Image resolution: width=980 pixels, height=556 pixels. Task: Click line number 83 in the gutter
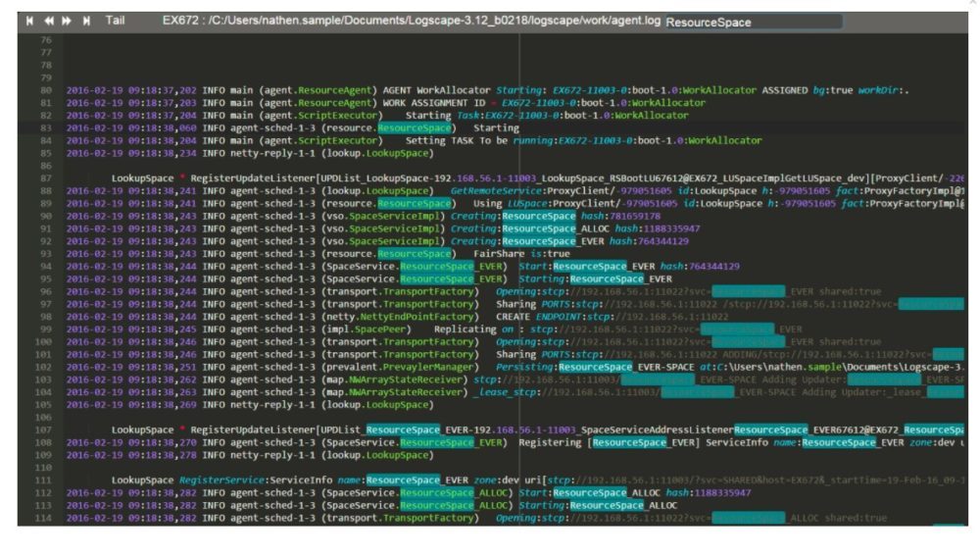(45, 128)
